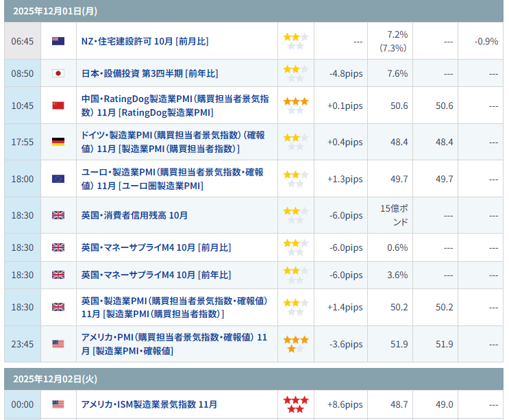The width and height of the screenshot is (509, 420).
Task: Click the China flag icon
Action: pos(58,106)
